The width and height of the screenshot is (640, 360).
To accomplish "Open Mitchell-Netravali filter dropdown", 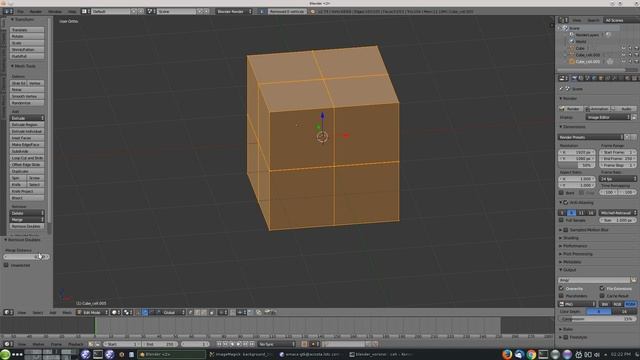I will pos(618,213).
